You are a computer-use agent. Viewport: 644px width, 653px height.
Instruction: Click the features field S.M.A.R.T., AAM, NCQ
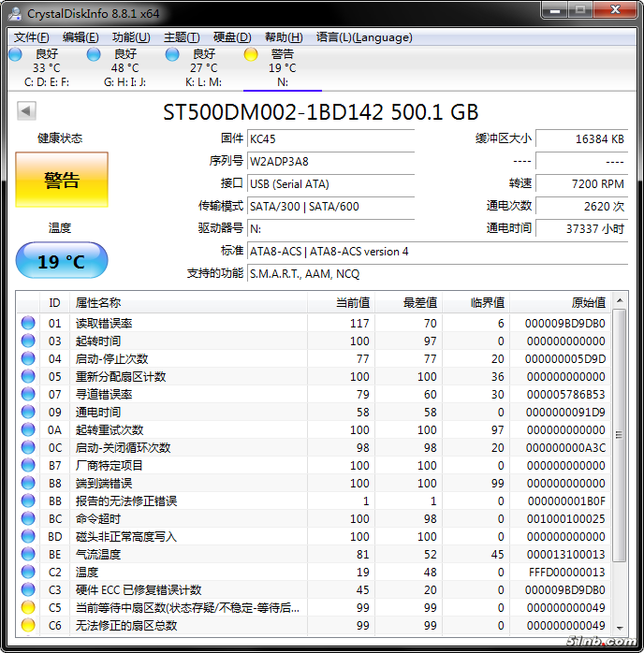click(x=437, y=273)
